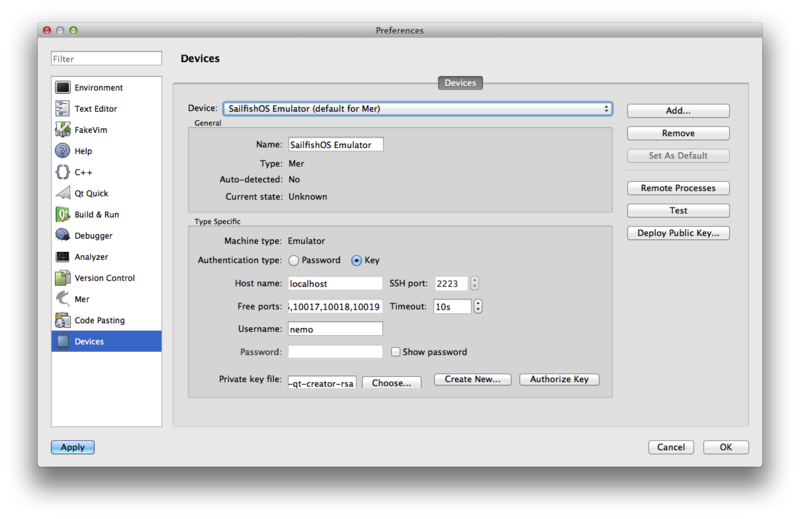The width and height of the screenshot is (800, 519).
Task: Click the Username field
Action: pos(335,329)
